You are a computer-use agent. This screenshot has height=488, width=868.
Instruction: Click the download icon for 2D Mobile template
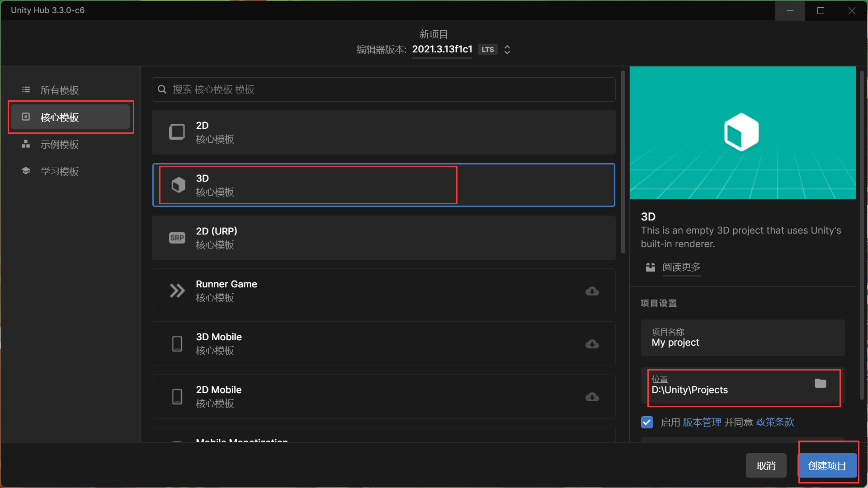click(x=592, y=397)
